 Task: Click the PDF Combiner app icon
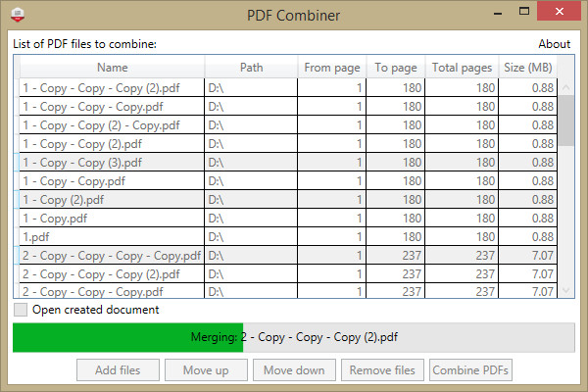tap(18, 15)
